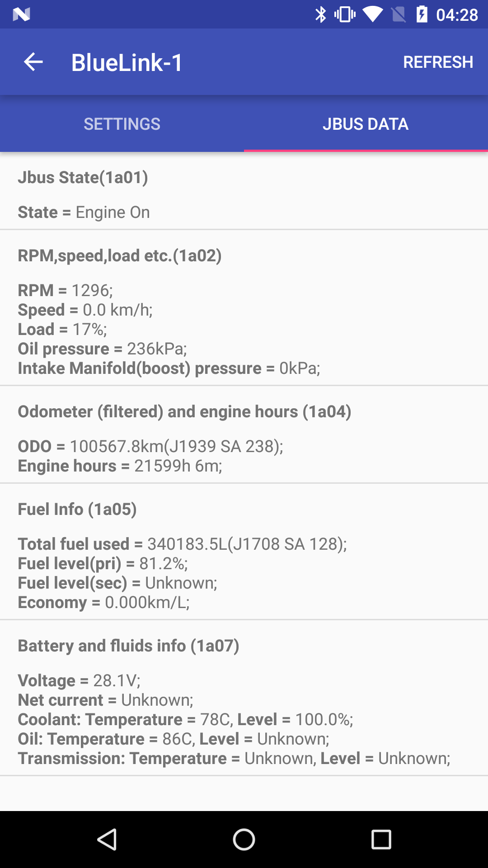
Task: Select the JBUS DATA tab
Action: [x=366, y=124]
